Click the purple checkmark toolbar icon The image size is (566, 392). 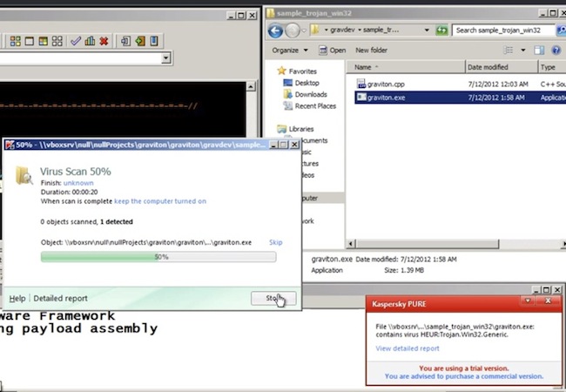[x=75, y=41]
